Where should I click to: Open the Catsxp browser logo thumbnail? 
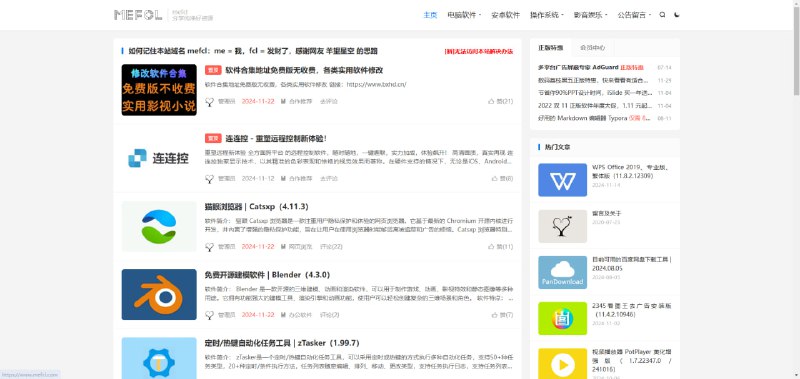pos(159,226)
